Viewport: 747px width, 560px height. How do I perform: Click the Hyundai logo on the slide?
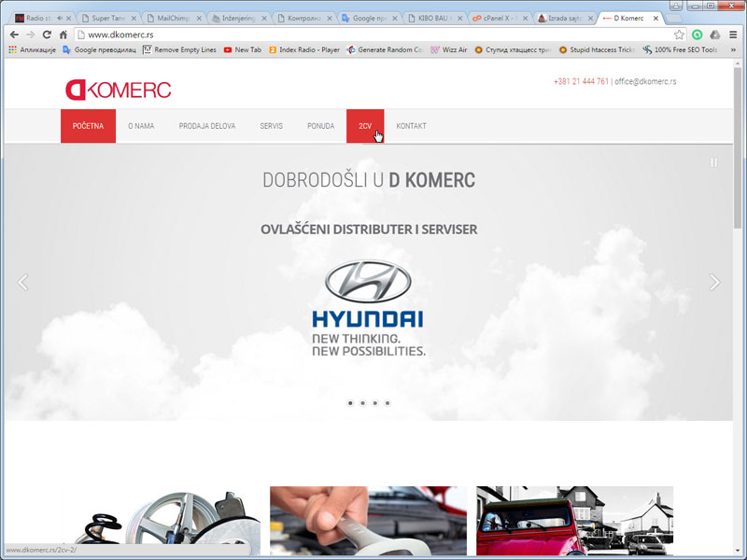coord(368,308)
